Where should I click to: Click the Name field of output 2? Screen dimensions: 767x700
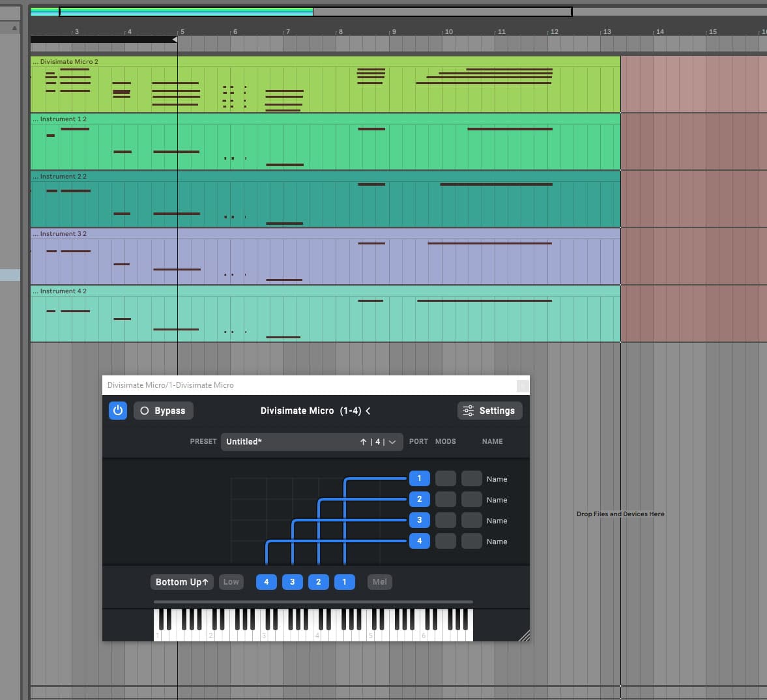click(497, 500)
